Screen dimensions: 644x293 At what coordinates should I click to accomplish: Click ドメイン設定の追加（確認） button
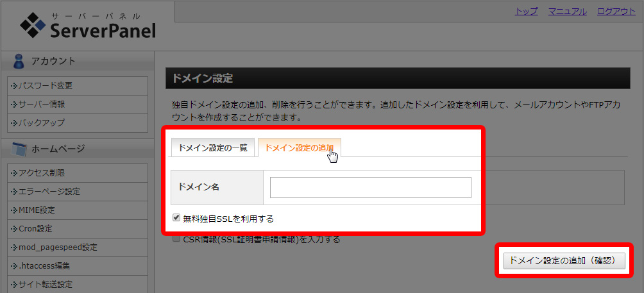click(564, 261)
